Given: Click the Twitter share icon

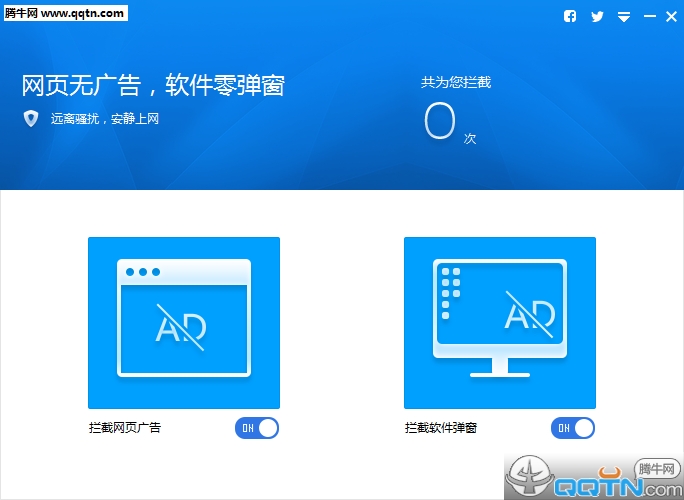Looking at the screenshot, I should 597,17.
